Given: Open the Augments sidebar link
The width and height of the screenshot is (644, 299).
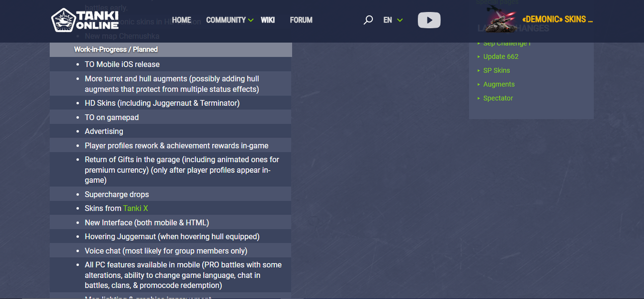Looking at the screenshot, I should (x=499, y=85).
